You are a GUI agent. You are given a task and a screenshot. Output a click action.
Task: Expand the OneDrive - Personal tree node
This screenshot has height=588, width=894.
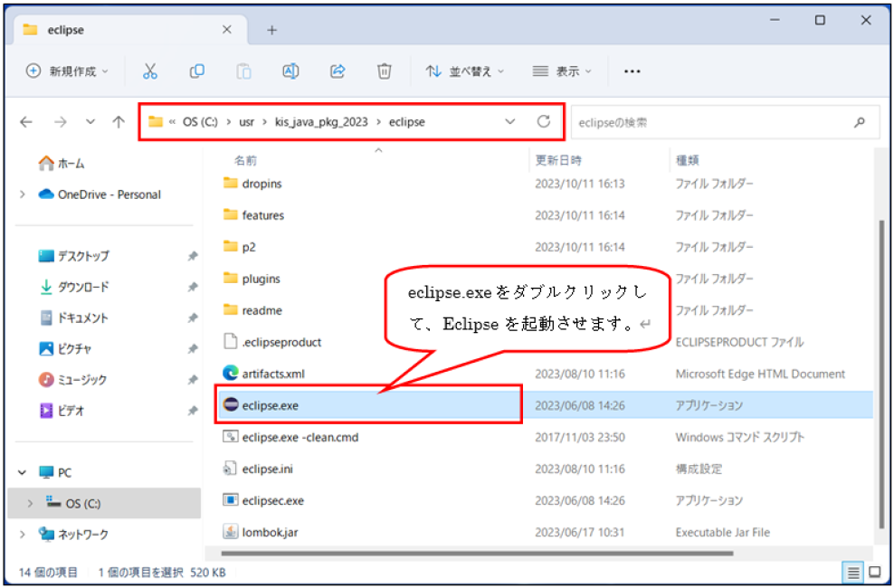[22, 194]
